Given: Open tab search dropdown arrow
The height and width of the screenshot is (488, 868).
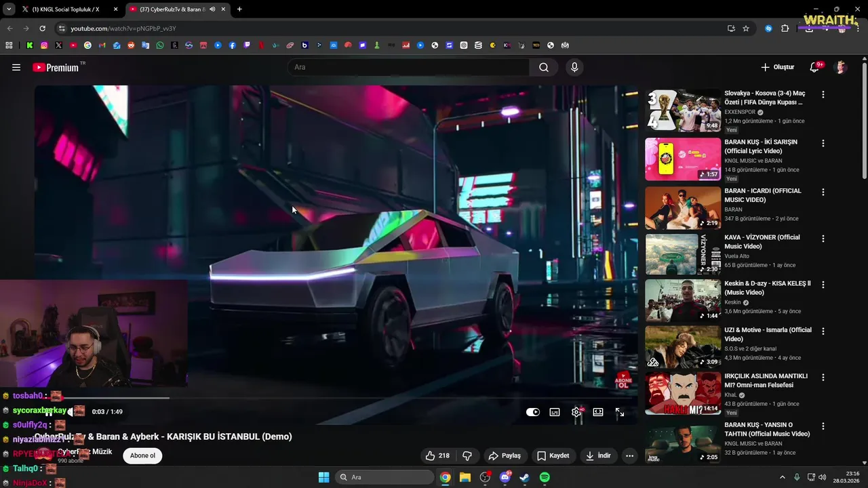Looking at the screenshot, I should [x=9, y=9].
